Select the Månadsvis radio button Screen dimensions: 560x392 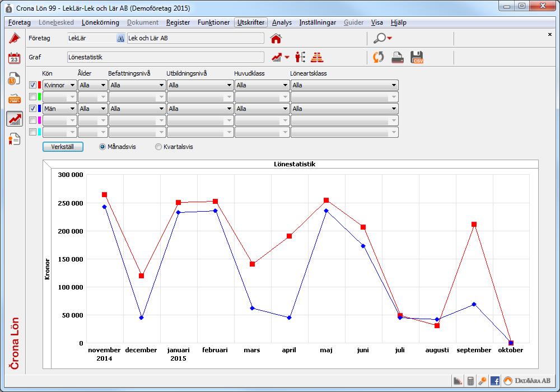click(102, 147)
